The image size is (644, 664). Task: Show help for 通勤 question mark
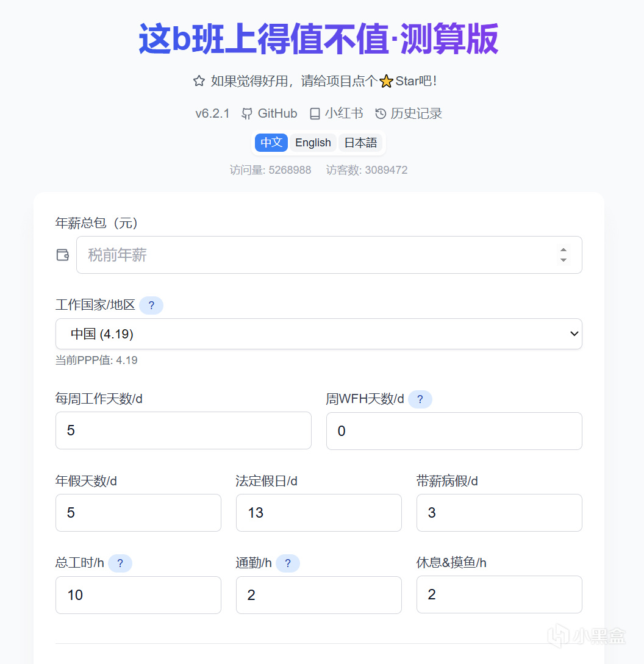288,563
